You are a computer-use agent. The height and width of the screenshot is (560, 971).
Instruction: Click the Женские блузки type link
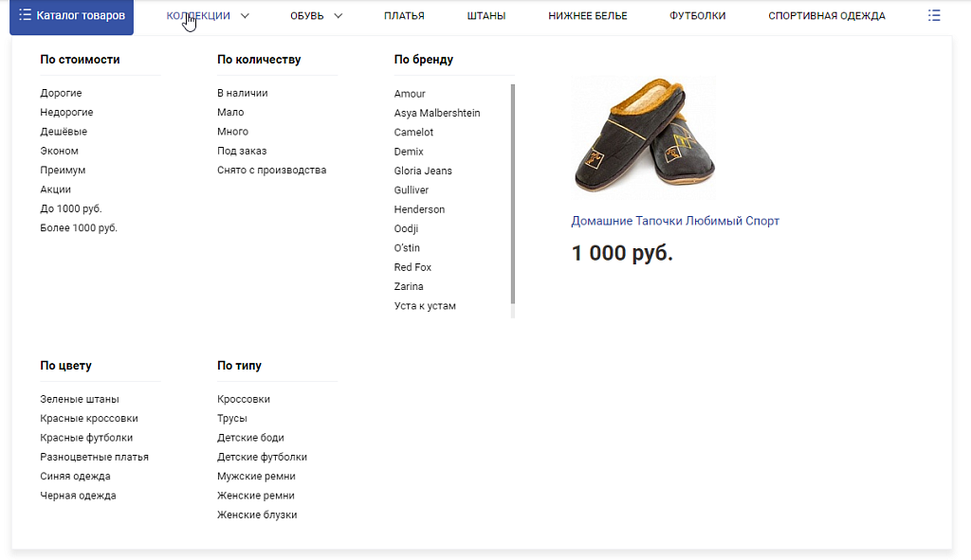(257, 515)
